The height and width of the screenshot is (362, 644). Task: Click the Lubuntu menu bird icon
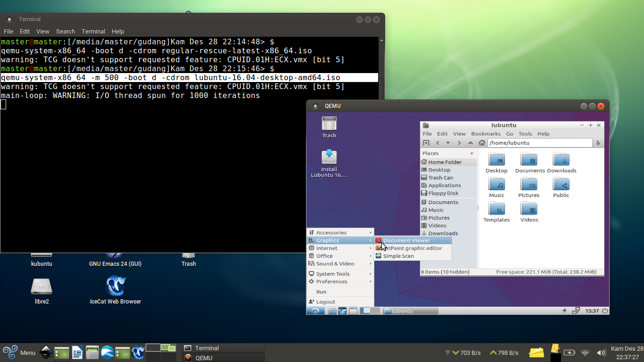[x=315, y=310]
